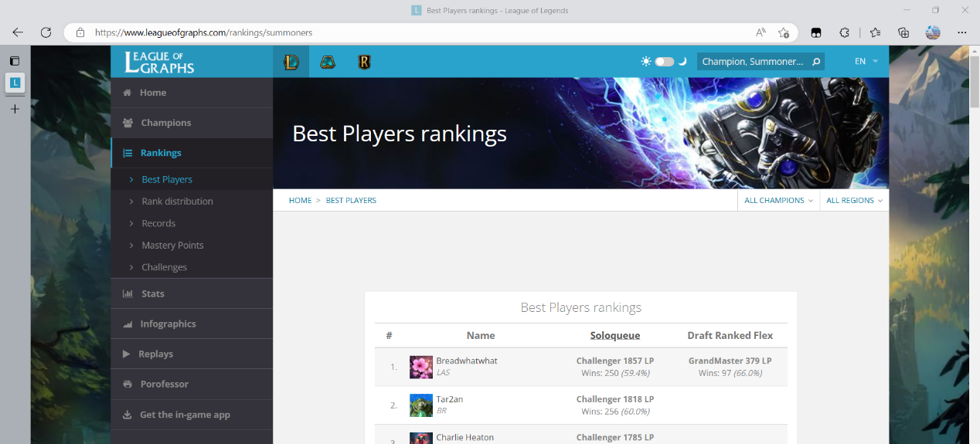
Task: Expand the All Regions filter dropdown
Action: [854, 201]
